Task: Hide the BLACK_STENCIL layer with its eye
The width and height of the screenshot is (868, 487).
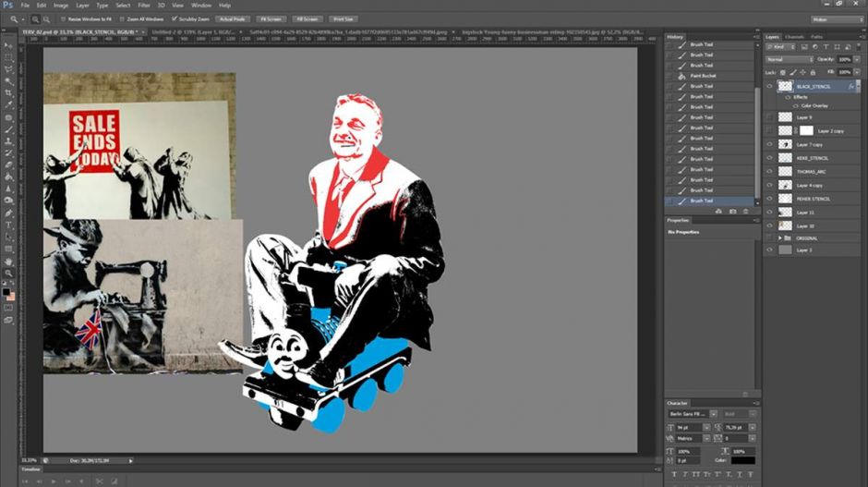Action: tap(769, 86)
